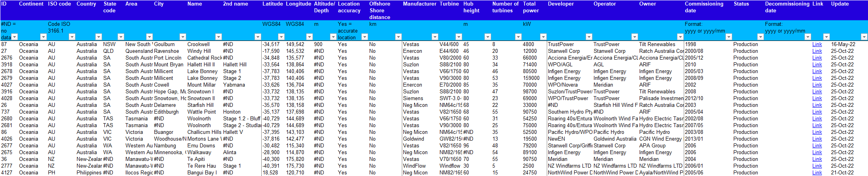Select the Status column header cell
This screenshot has height=176, width=868.
[748, 10]
